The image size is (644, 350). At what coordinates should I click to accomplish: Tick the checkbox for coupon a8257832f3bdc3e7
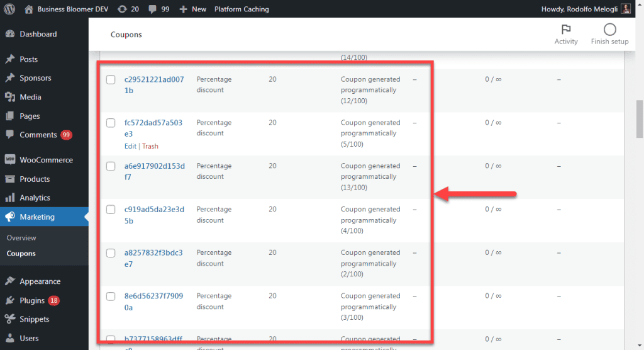click(x=111, y=253)
